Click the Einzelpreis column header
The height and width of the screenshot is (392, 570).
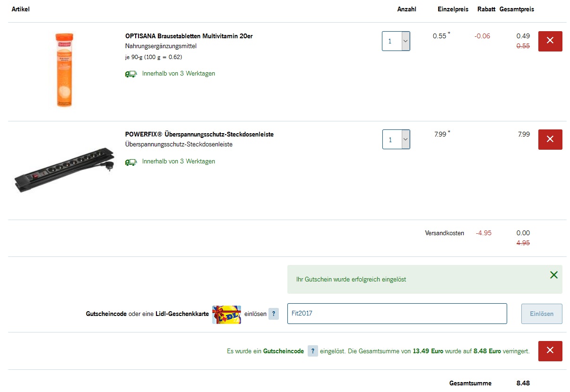coord(453,9)
